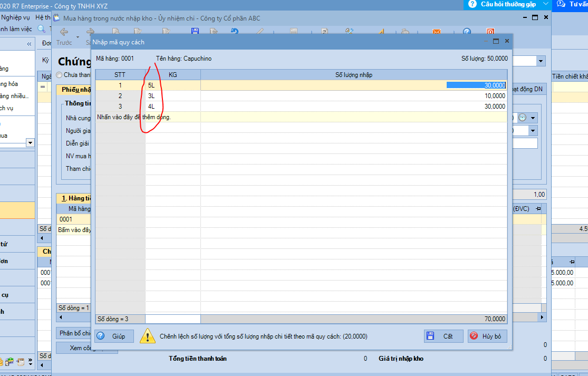This screenshot has width=588, height=376.
Task: Select the Chưa thanh toán radio button
Action: tap(59, 75)
